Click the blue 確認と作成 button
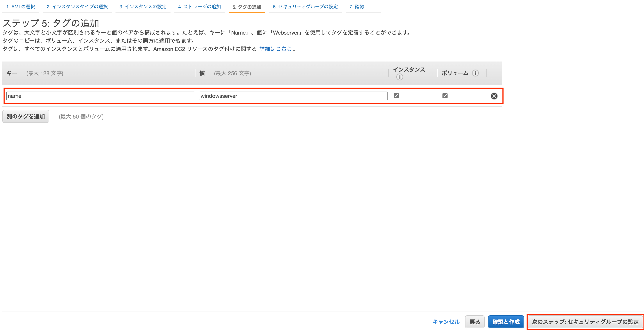The height and width of the screenshot is (330, 644). 506,322
